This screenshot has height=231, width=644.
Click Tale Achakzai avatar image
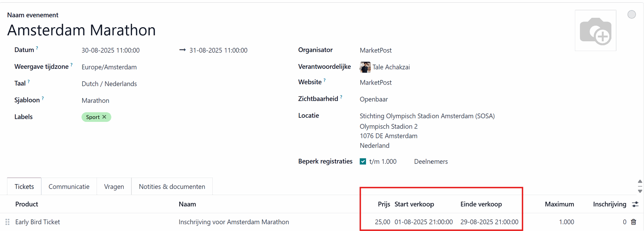[365, 67]
